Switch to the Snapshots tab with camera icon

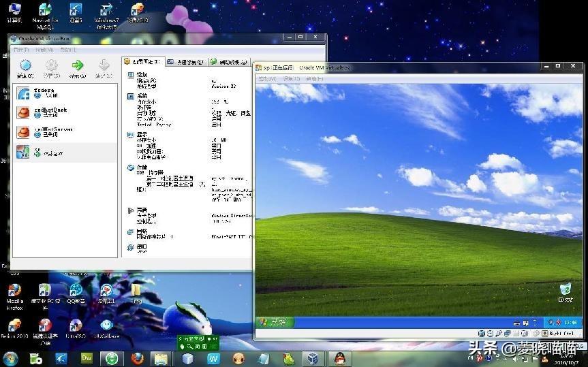pyautogui.click(x=186, y=62)
